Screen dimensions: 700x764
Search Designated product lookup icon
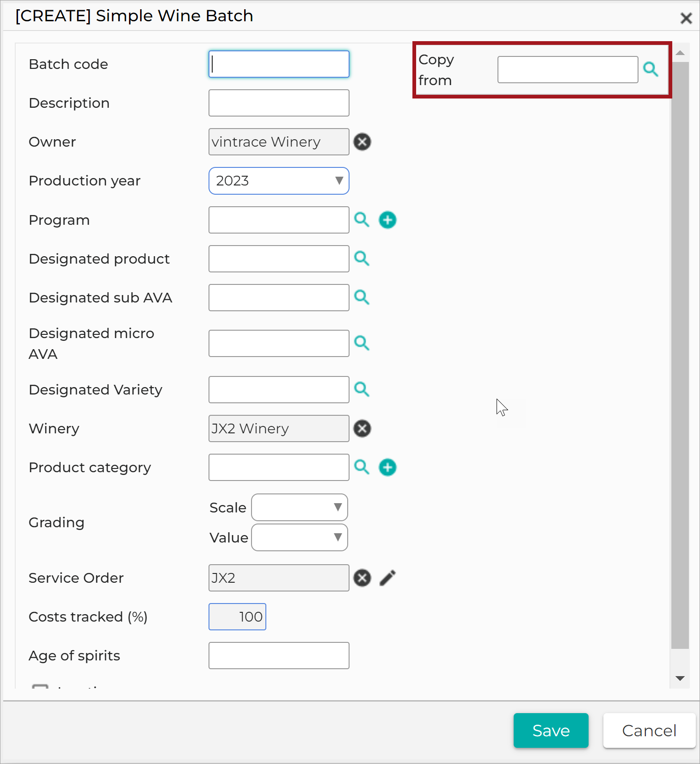(362, 259)
